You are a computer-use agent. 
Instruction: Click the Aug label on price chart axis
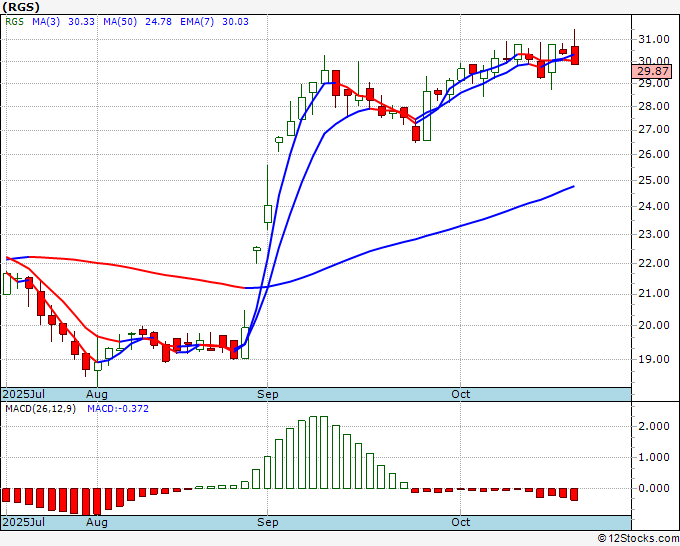97,394
